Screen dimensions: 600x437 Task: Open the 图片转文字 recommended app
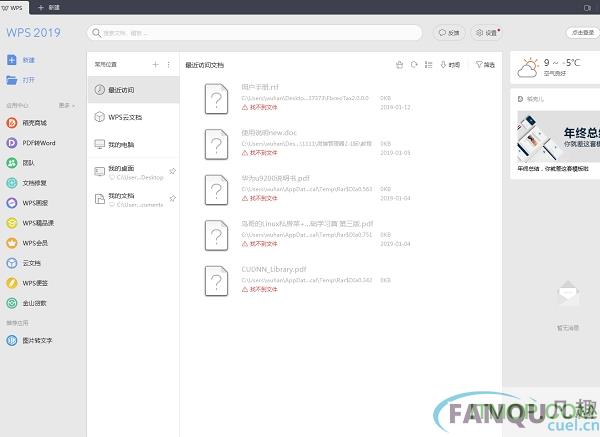coord(29,340)
